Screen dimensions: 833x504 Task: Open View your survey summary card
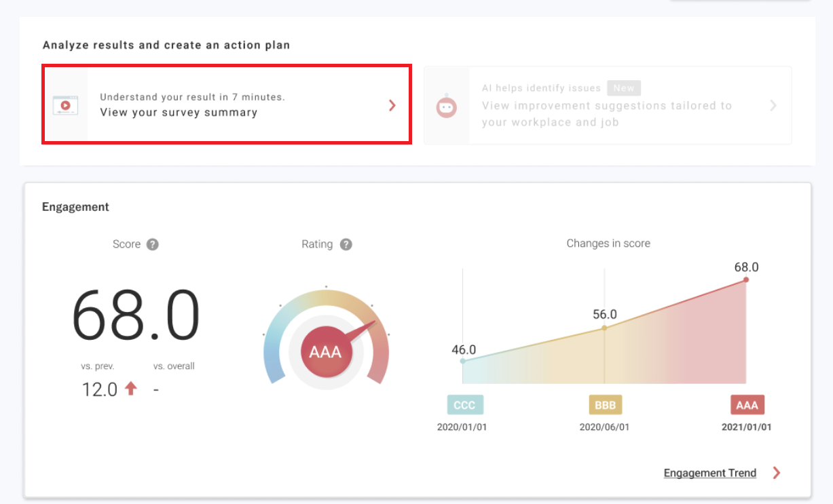tap(227, 105)
